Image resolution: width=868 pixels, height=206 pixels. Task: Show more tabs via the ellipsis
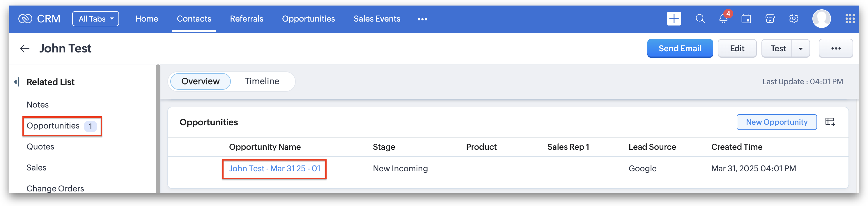pos(422,19)
